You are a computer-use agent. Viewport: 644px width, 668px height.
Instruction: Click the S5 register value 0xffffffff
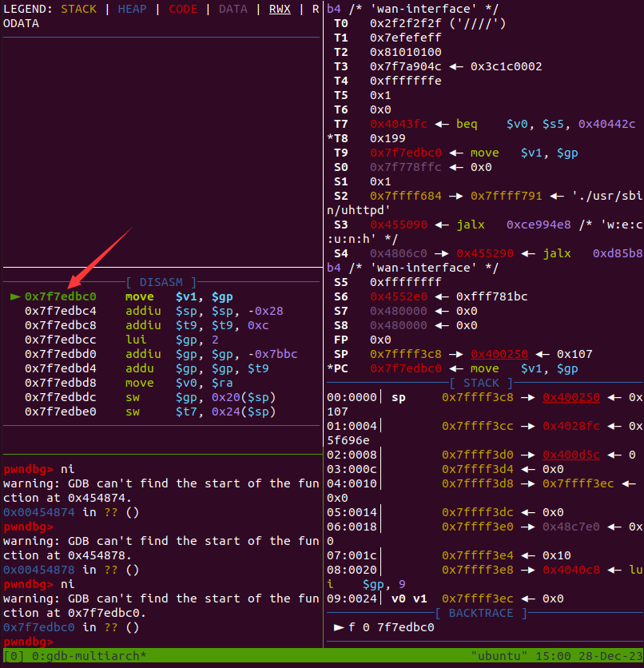point(405,282)
